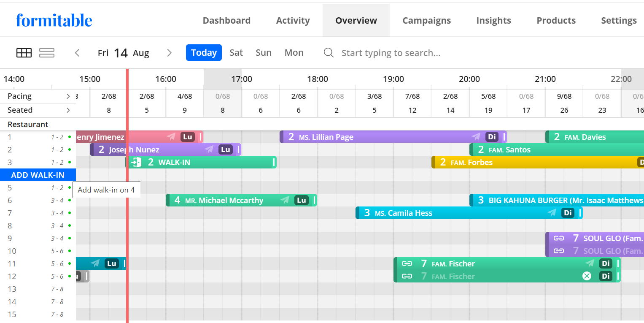Click the ADD WALK-IN button
Screen dimensions: 644x323
tap(38, 175)
